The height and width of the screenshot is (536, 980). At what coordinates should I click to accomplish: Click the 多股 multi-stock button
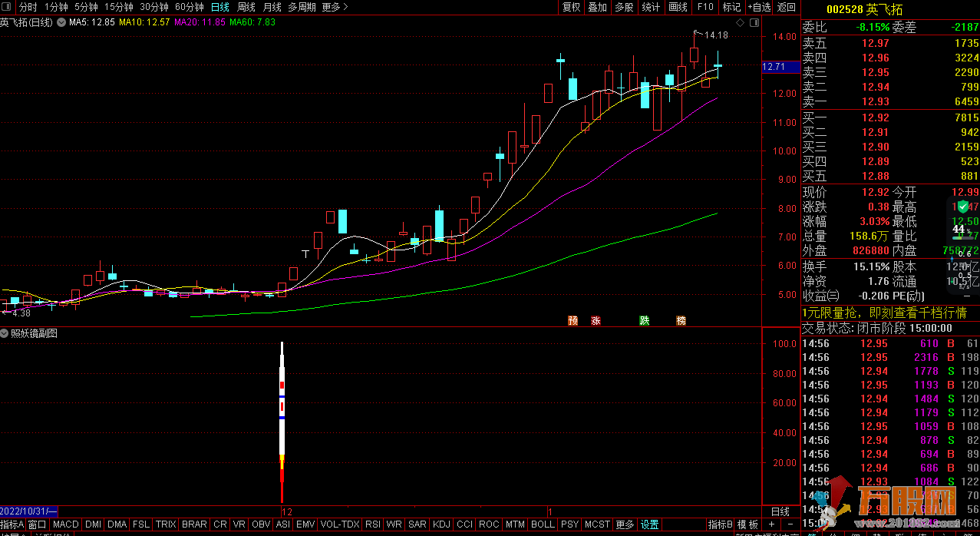tap(624, 7)
